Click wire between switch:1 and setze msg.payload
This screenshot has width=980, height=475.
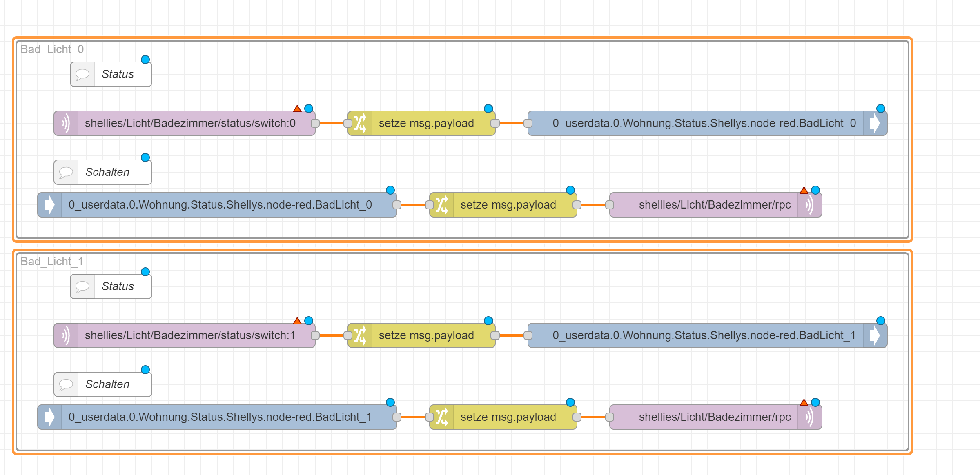332,335
